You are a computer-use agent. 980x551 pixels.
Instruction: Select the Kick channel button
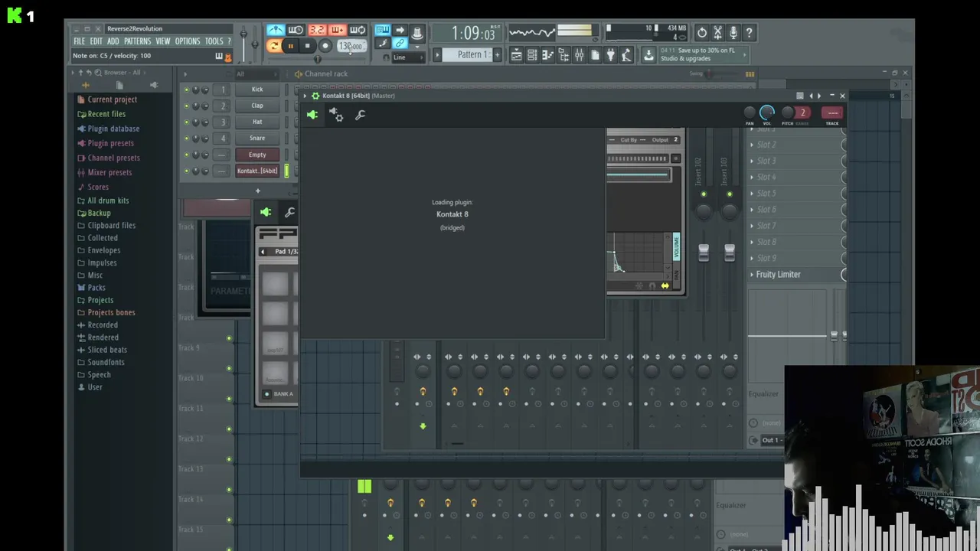[257, 90]
